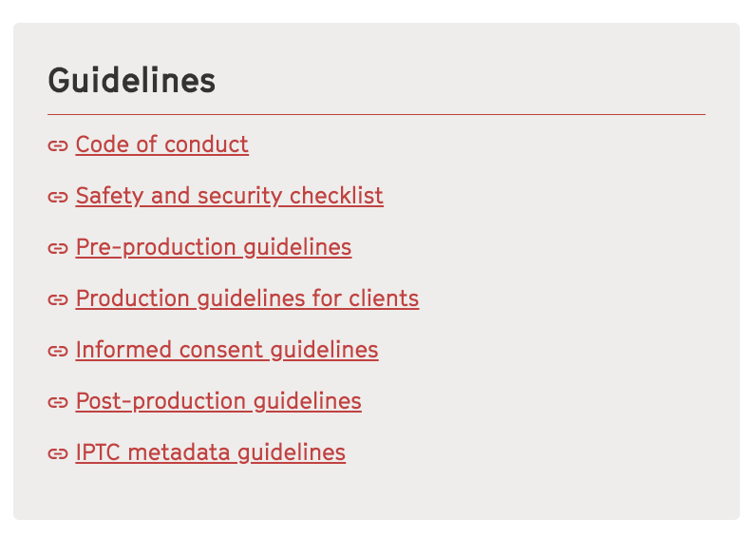This screenshot has height=538, width=756.
Task: Click the word clients in the Production link
Action: click(x=384, y=298)
